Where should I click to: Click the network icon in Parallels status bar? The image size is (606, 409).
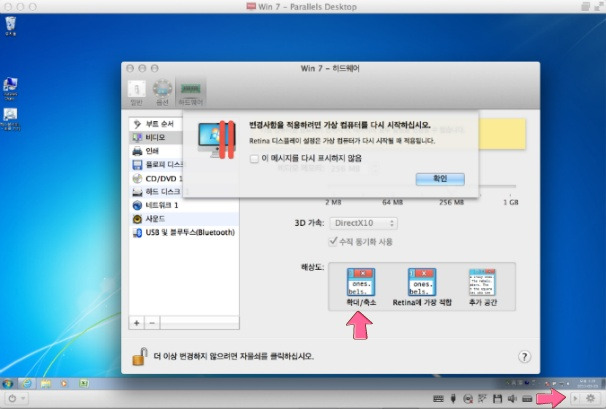tap(483, 398)
